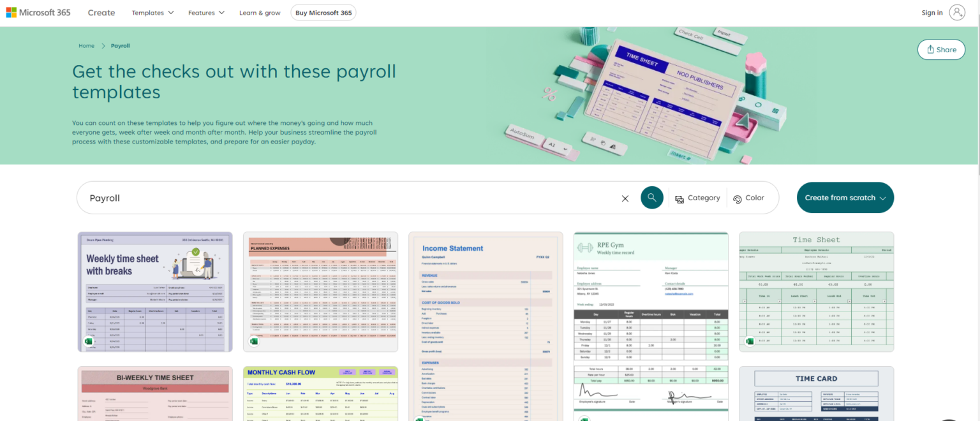Navigate to Home via the breadcrumb link
980x421 pixels.
pyautogui.click(x=86, y=45)
